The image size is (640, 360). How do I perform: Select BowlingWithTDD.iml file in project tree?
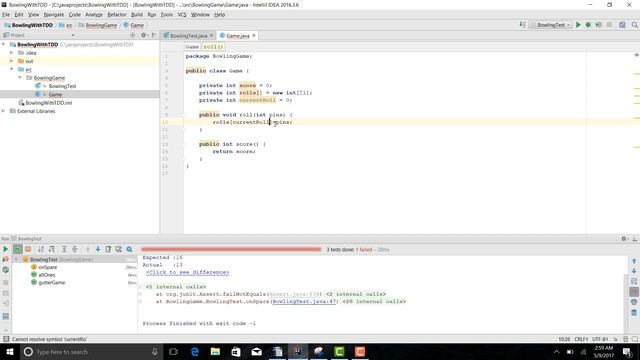(x=49, y=103)
